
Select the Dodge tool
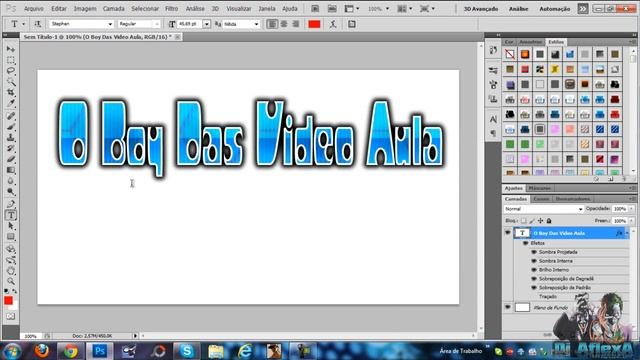(x=11, y=192)
